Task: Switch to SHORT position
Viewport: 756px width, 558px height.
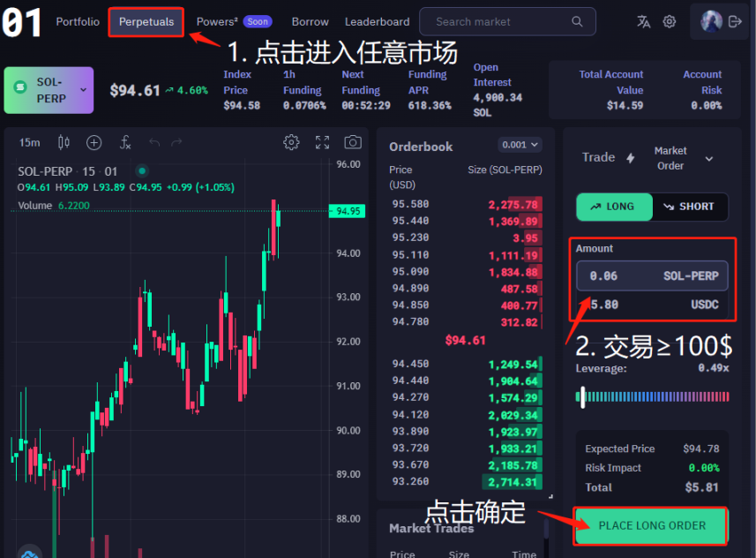Action: pos(690,207)
